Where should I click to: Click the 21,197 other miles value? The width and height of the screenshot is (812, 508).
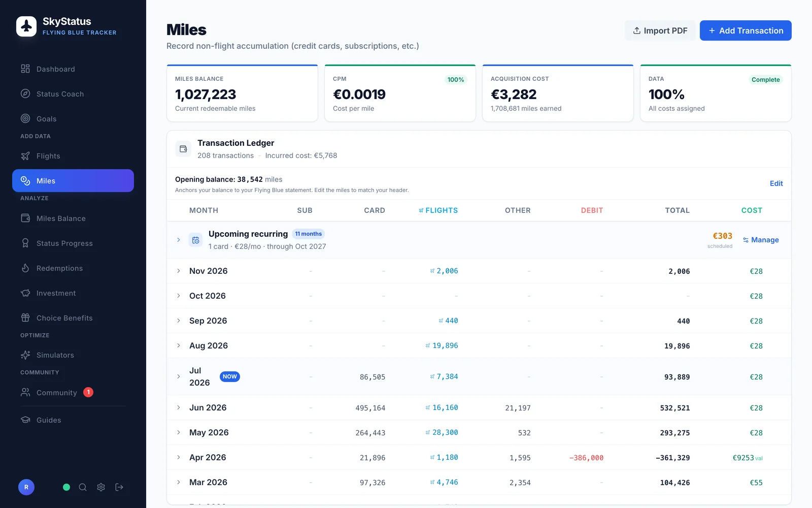[x=518, y=408]
